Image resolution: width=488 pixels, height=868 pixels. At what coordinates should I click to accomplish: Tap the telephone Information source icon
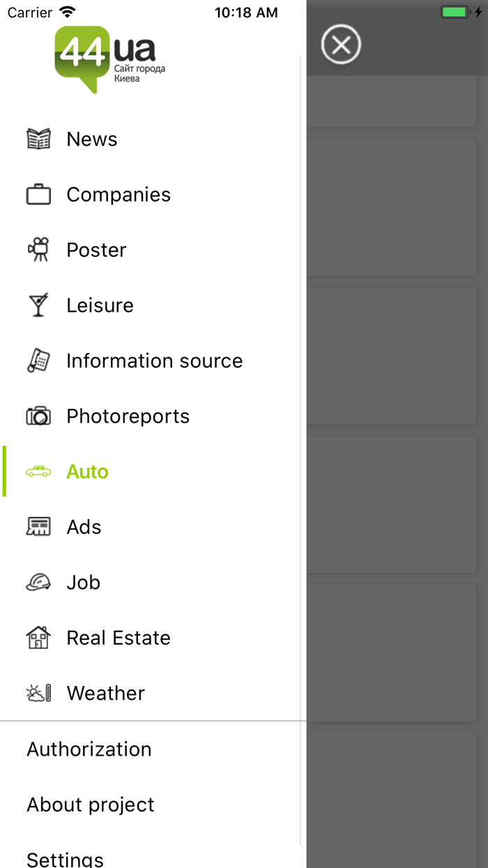38,361
